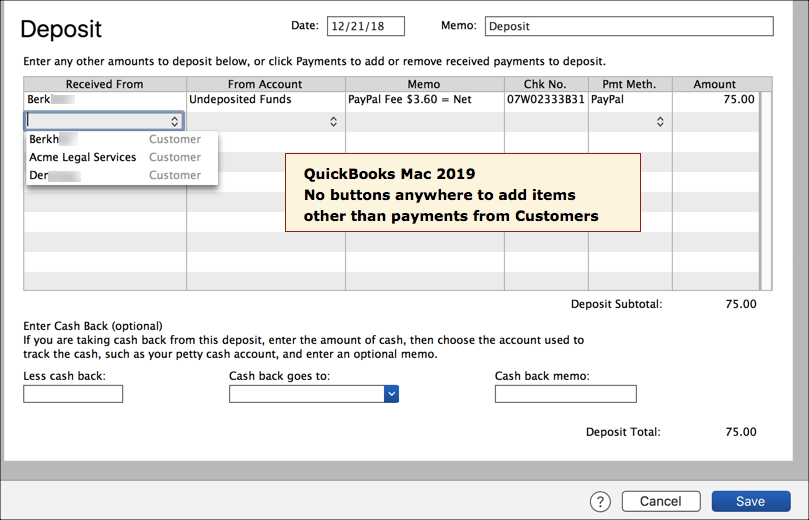The height and width of the screenshot is (520, 809).
Task: Open Pmt Meth. dropdown on second row
Action: tap(660, 122)
